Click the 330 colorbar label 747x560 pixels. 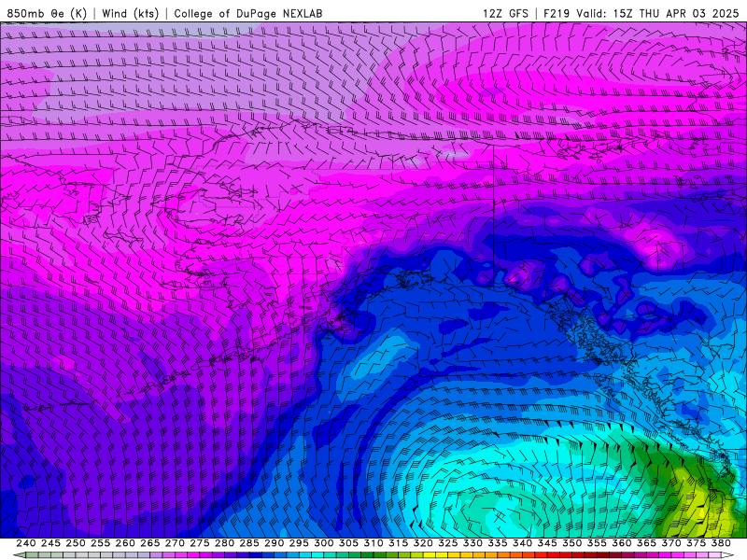[x=472, y=543]
